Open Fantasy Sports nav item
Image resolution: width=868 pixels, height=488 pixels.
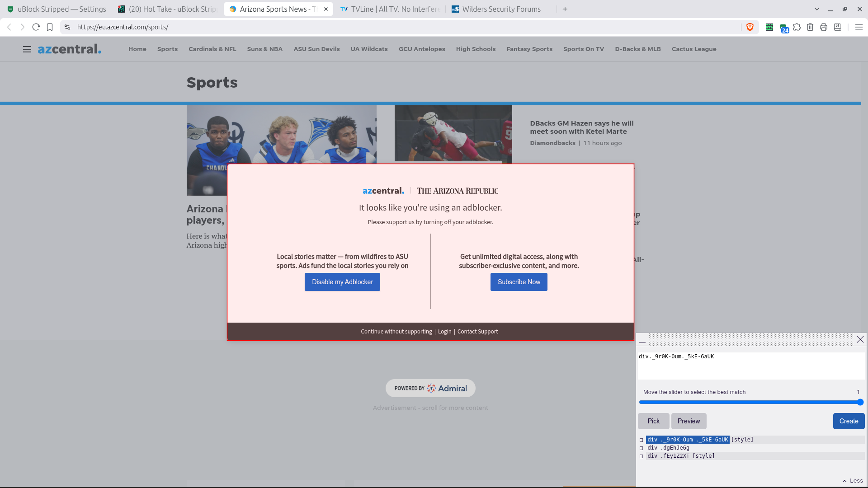(529, 49)
